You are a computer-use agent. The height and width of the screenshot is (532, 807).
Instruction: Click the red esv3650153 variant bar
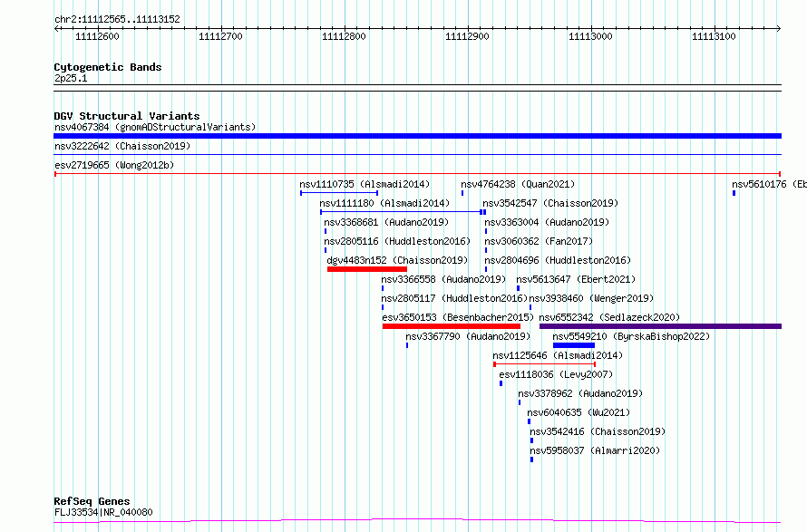click(x=452, y=326)
